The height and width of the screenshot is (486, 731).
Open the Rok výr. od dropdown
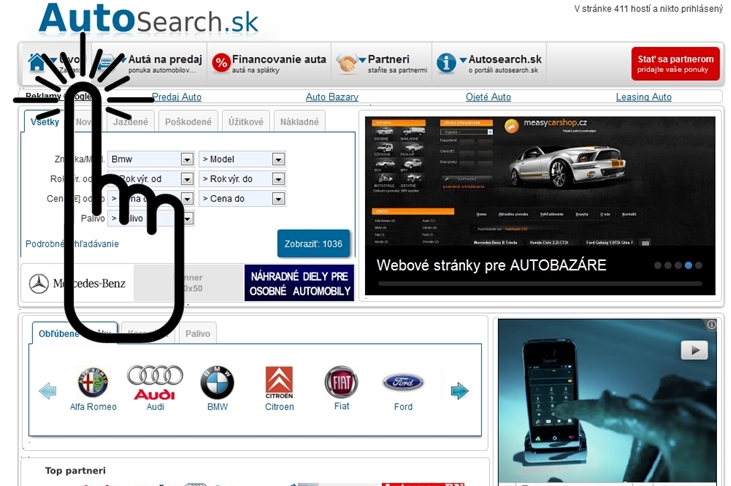[151, 179]
